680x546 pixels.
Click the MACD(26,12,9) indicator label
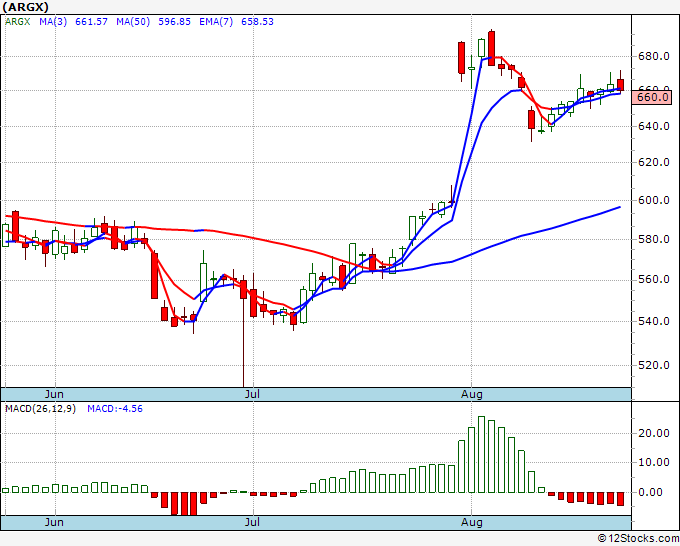tap(40, 409)
